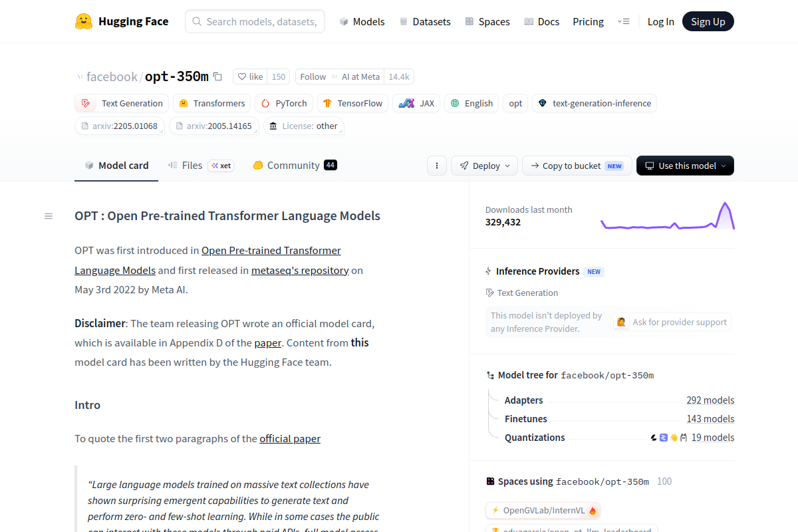Click the Sign Up button

coord(708,21)
